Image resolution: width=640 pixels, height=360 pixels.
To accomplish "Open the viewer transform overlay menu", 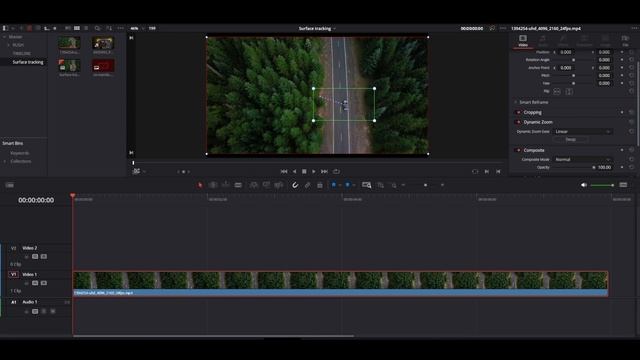I will (x=137, y=171).
